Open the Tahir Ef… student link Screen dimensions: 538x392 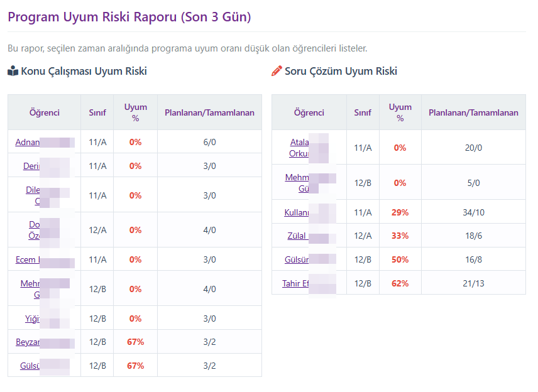pos(295,284)
